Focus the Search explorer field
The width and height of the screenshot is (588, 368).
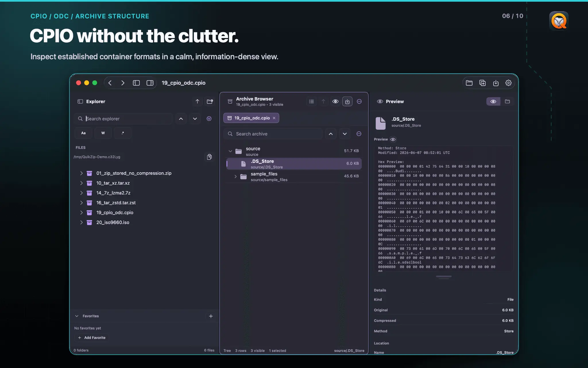click(123, 118)
